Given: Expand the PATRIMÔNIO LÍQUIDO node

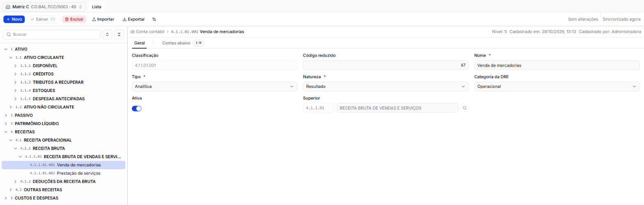Looking at the screenshot, I should [6, 124].
